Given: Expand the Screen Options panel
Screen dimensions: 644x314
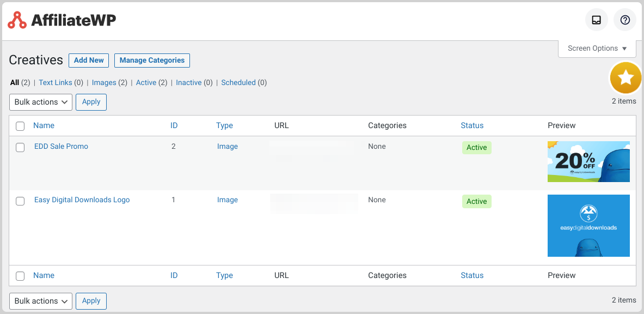Looking at the screenshot, I should pyautogui.click(x=597, y=49).
